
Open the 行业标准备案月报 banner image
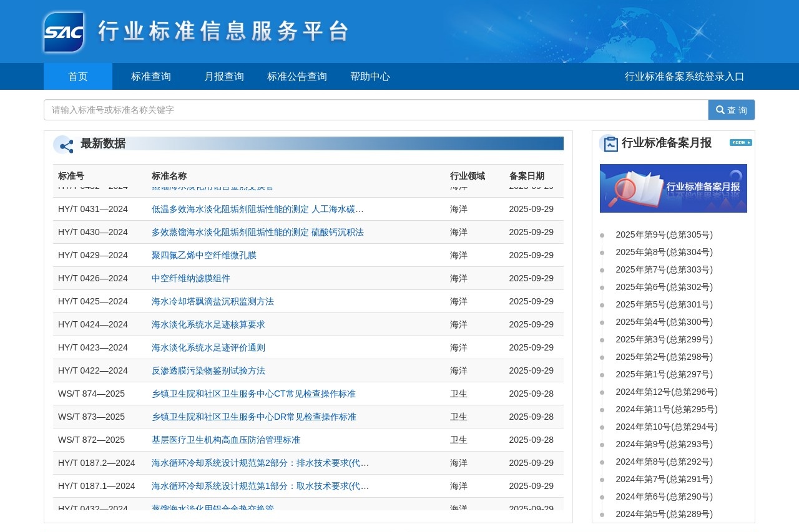point(673,188)
